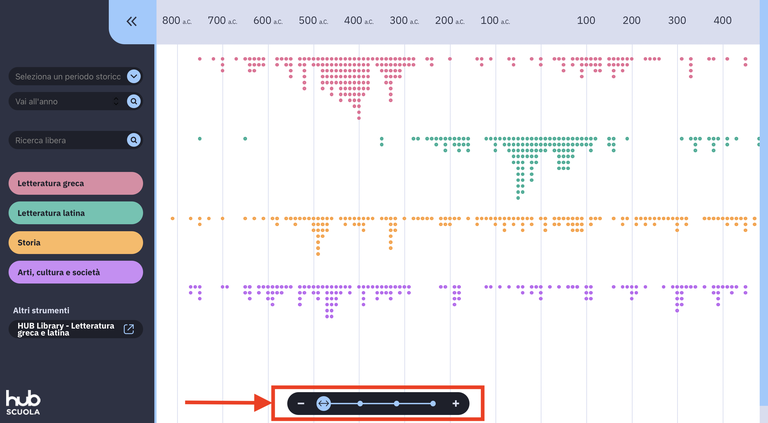Click the Ricerca libera search magnifier icon
The image size is (768, 423).
134,140
